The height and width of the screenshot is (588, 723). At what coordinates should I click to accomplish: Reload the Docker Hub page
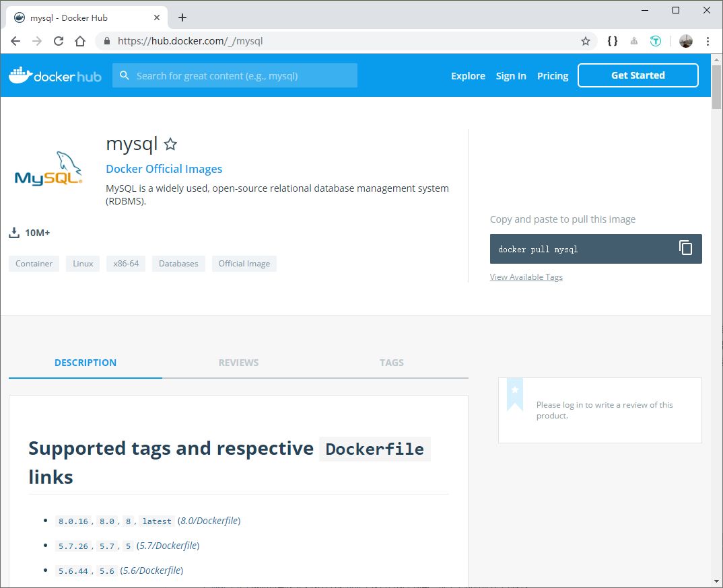point(59,41)
